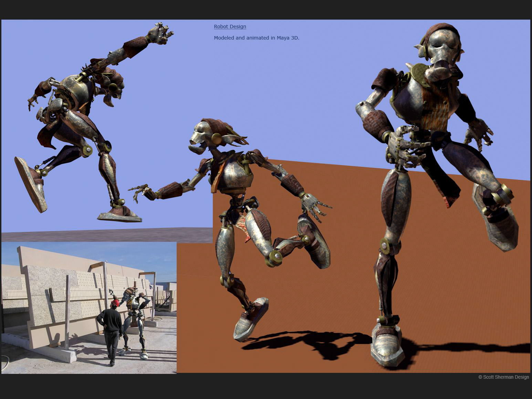Screen dimensions: 532x399
Task: Click the 'Modeled and animated in Maya 3D.' text
Action: 257,38
